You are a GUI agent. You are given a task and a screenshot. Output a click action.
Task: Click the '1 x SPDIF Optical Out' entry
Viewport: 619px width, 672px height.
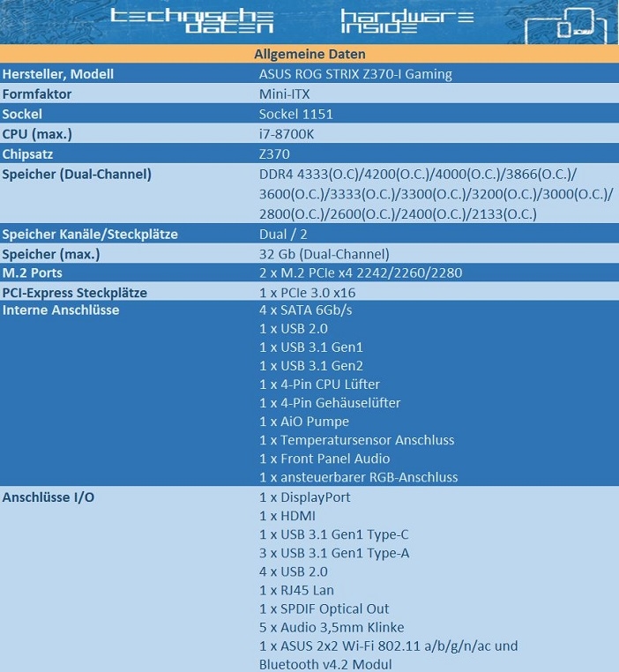(324, 609)
